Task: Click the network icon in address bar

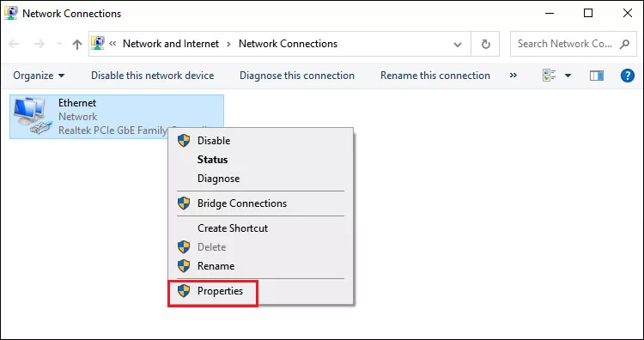Action: click(x=98, y=43)
